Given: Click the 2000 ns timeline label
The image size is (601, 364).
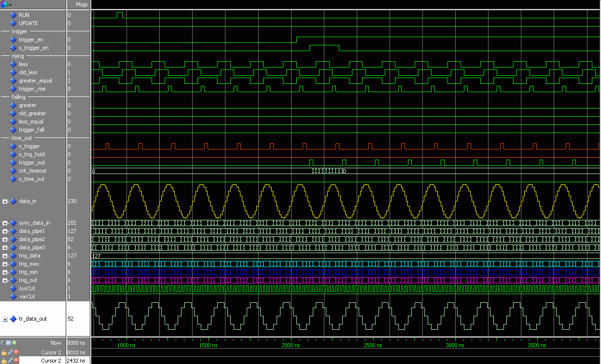Looking at the screenshot, I should click(x=291, y=346).
